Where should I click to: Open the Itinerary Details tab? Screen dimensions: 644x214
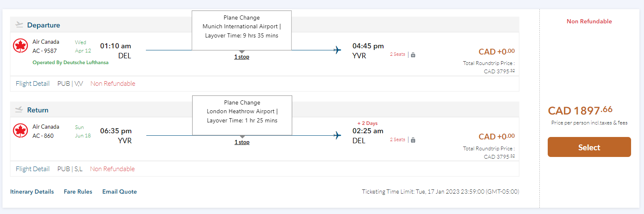(32, 192)
